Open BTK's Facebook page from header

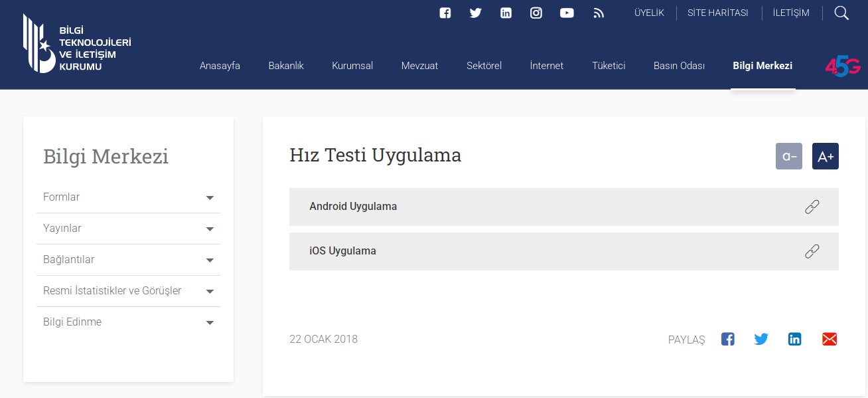(445, 13)
